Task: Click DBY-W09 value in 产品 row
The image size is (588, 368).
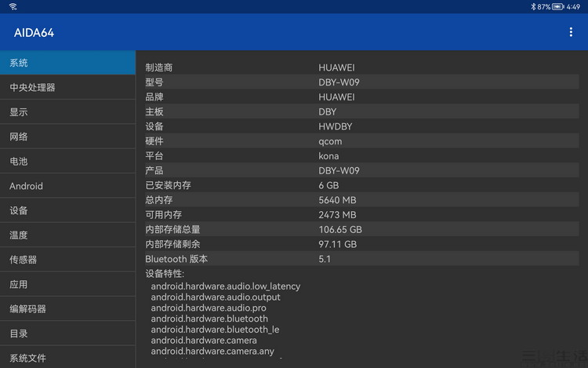Action: (339, 171)
